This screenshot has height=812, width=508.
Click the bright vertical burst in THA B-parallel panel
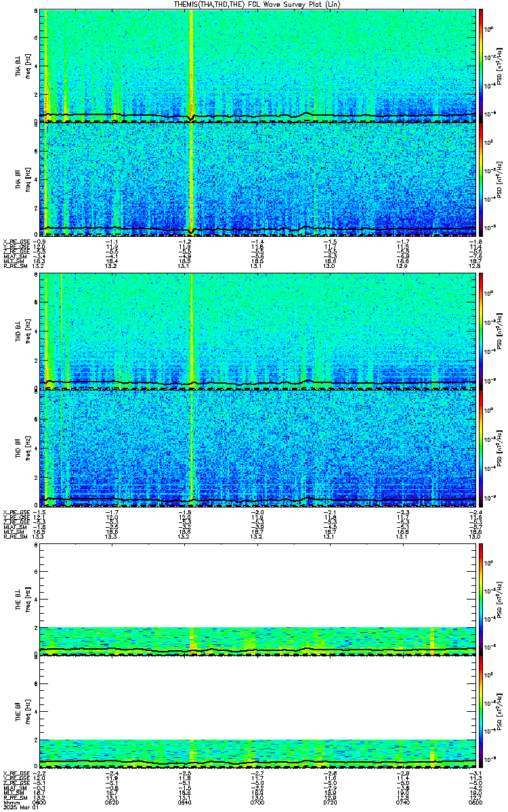tap(192, 180)
